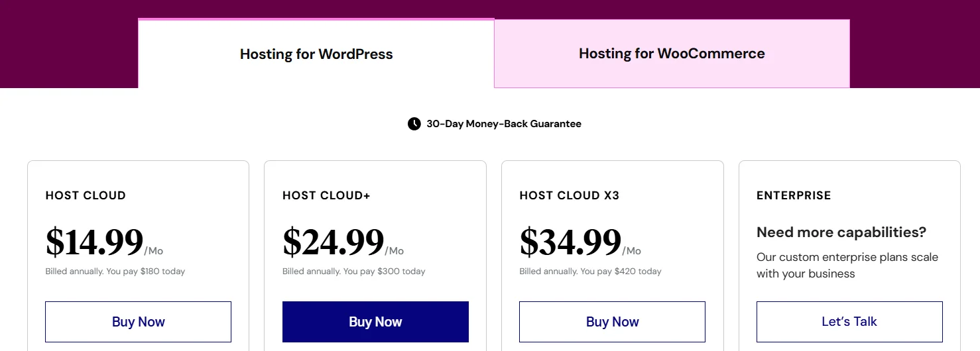Click the Let's Talk enterprise button
The image size is (980, 351).
849,322
